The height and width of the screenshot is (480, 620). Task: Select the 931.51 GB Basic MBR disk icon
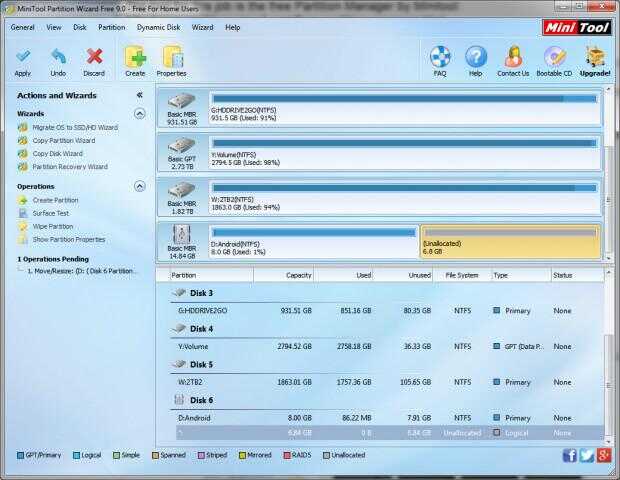tap(182, 101)
